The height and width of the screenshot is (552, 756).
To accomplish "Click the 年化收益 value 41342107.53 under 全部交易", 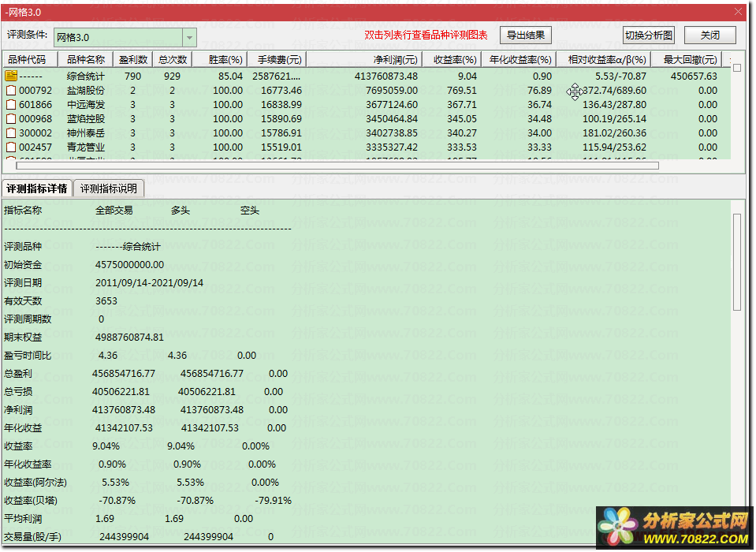I will pyautogui.click(x=124, y=428).
